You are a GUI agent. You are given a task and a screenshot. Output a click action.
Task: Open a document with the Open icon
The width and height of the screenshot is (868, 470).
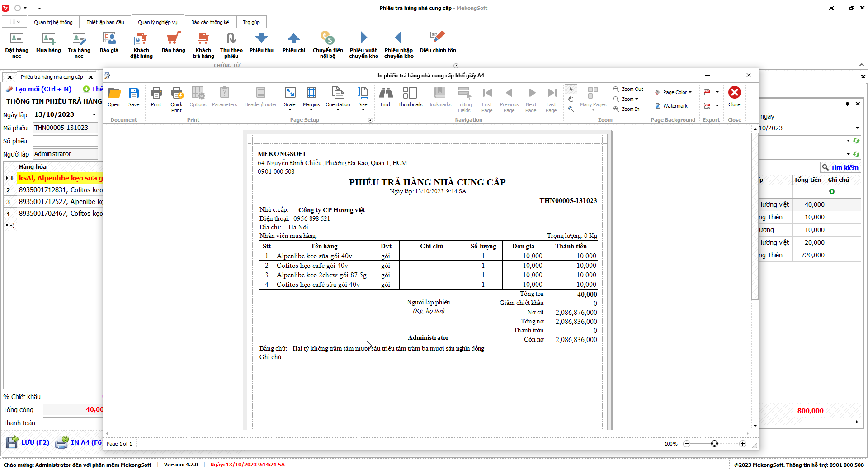point(114,97)
